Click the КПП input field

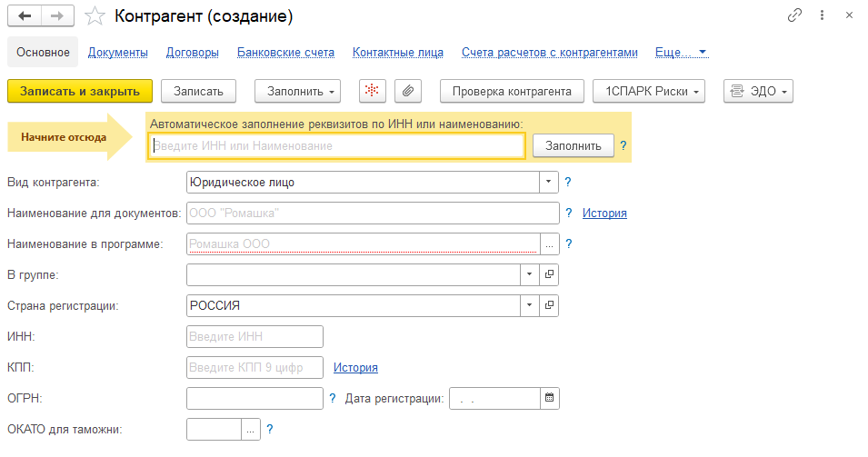coord(254,367)
